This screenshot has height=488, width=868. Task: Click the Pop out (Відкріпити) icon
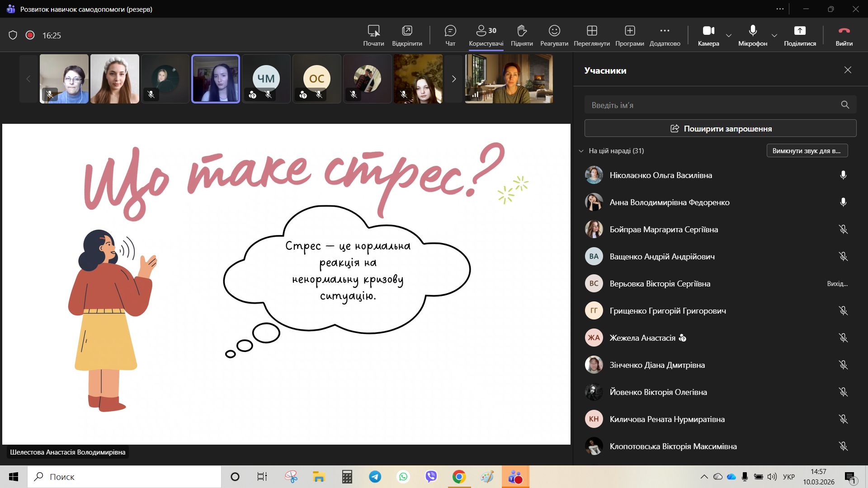pyautogui.click(x=407, y=35)
